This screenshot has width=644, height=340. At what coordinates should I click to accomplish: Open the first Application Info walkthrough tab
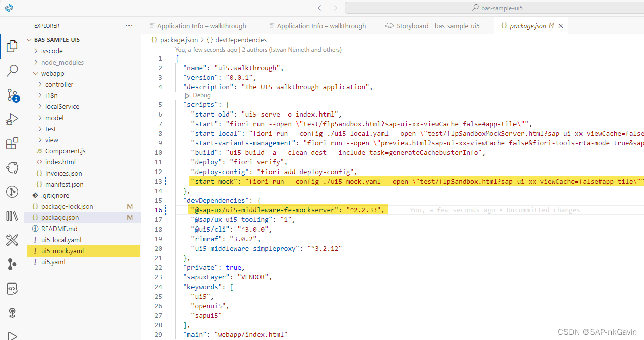click(x=201, y=25)
